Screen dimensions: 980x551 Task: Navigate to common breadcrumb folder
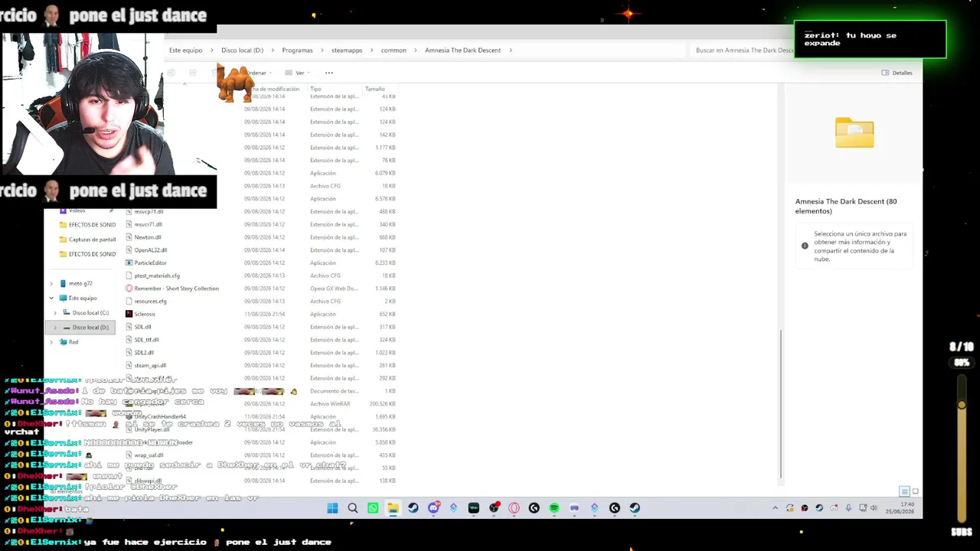click(x=394, y=51)
